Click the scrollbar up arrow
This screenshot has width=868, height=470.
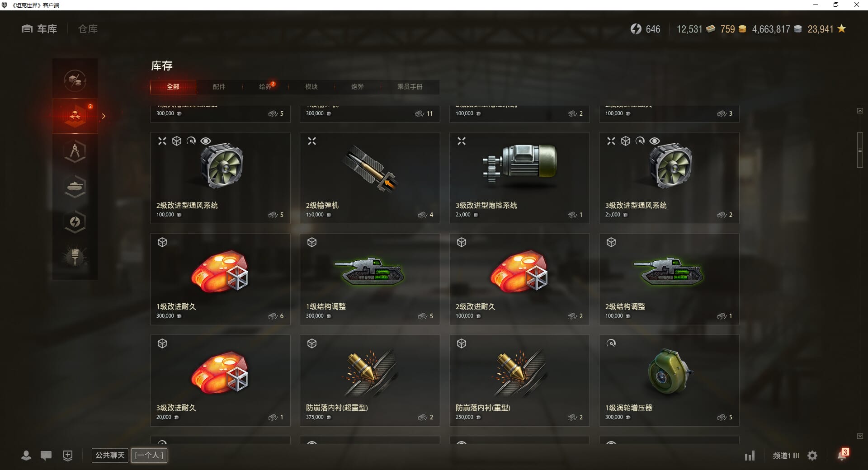click(x=860, y=111)
